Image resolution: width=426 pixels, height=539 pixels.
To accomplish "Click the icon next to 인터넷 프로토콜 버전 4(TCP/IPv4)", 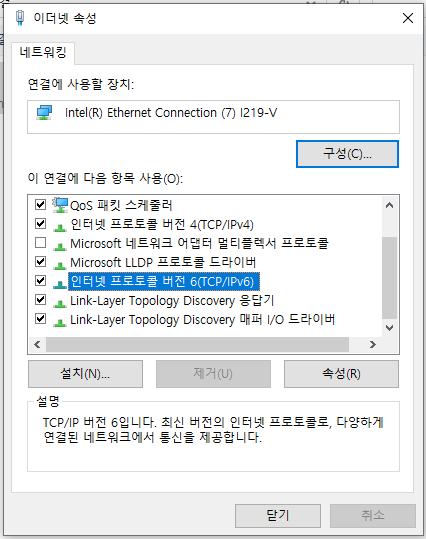I will click(x=60, y=227).
